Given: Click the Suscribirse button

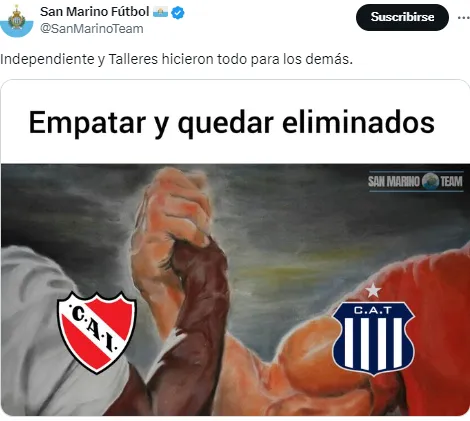Looking at the screenshot, I should pos(402,17).
